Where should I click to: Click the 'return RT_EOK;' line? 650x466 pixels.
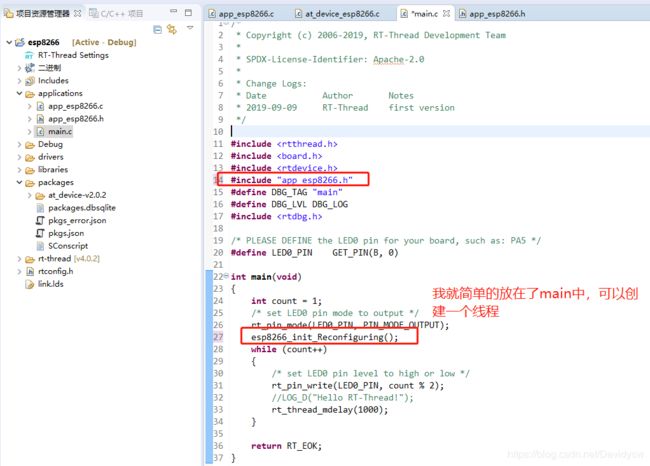click(x=286, y=446)
